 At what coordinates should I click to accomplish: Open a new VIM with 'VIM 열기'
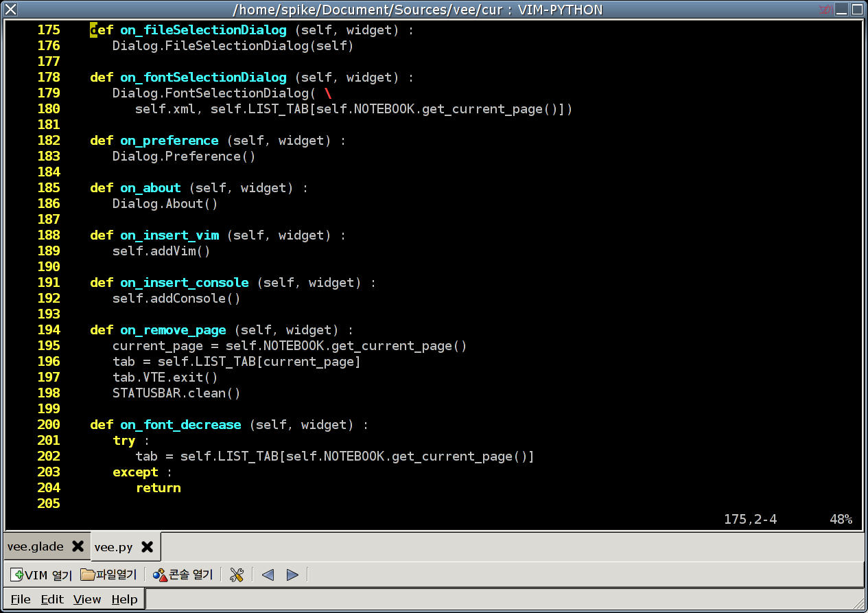[x=41, y=575]
